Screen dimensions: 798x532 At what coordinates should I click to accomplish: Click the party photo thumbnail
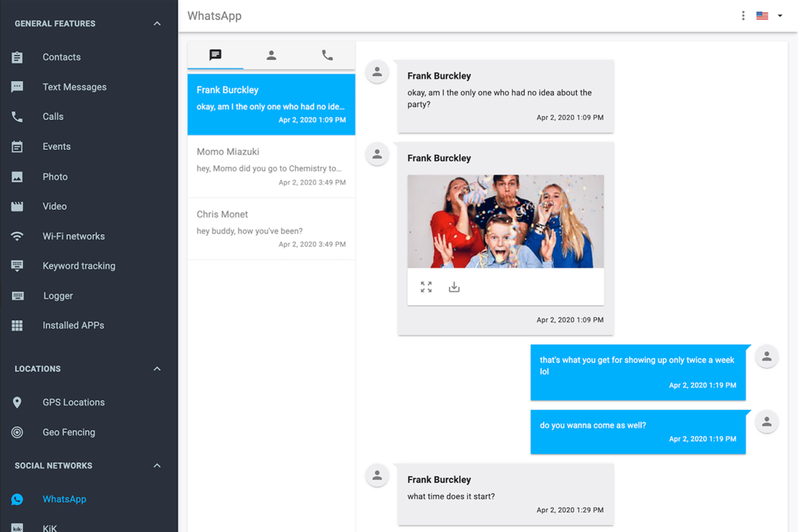505,221
